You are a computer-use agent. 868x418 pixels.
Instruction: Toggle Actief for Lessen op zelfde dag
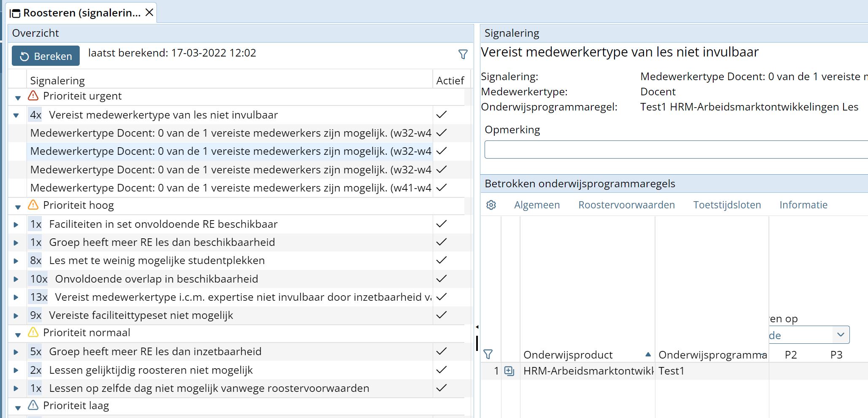441,388
